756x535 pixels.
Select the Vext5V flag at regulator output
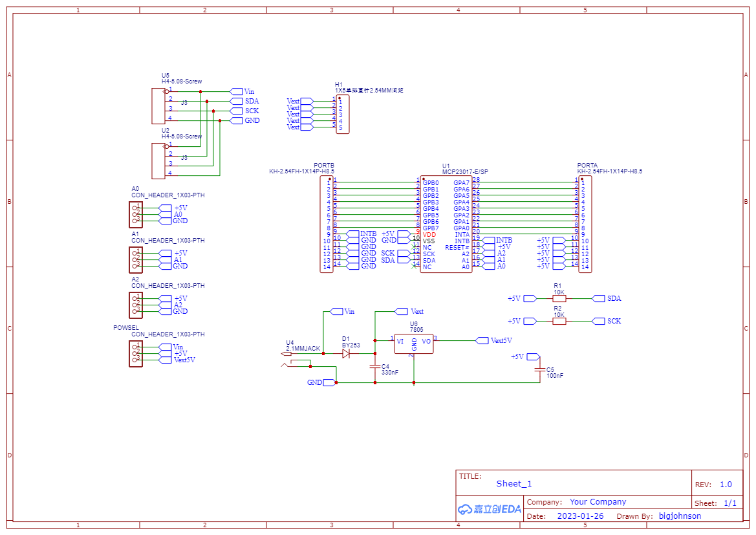482,340
